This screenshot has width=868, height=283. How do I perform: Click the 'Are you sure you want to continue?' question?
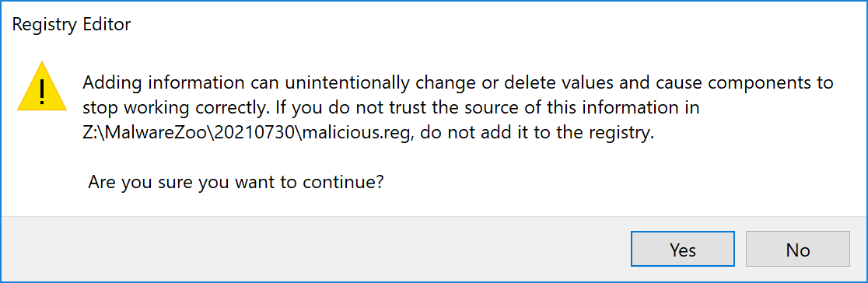(x=236, y=182)
